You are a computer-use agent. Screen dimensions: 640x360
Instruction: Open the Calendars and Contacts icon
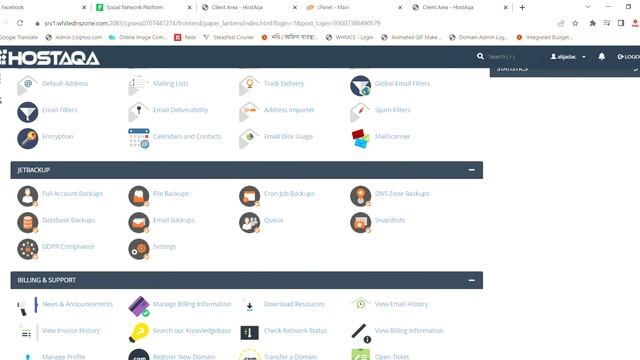pyautogui.click(x=138, y=138)
